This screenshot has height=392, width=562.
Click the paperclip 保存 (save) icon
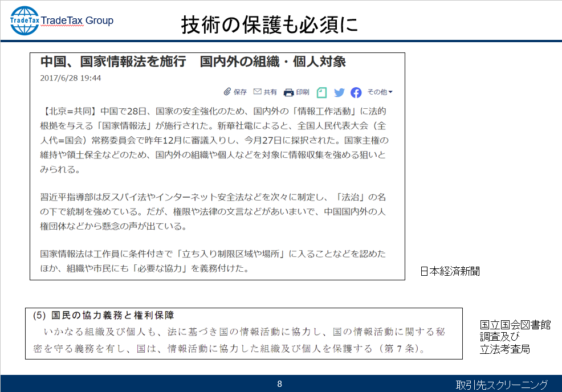point(227,92)
